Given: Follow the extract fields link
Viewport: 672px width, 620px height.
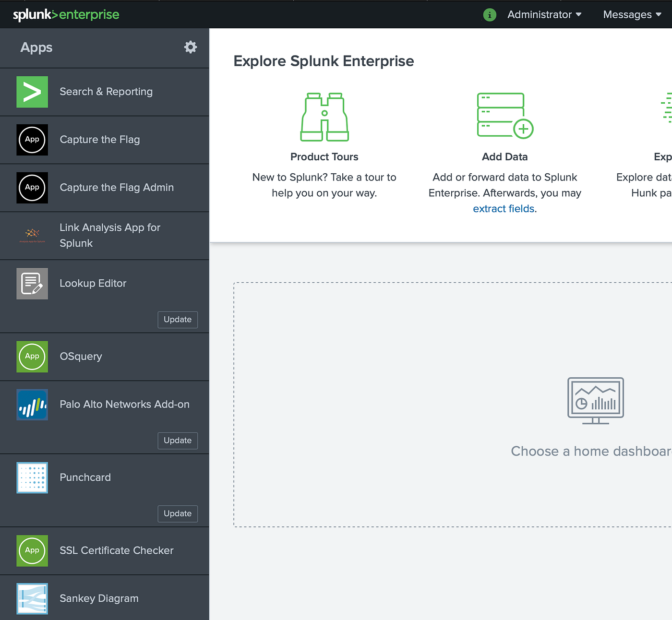Looking at the screenshot, I should coord(504,209).
